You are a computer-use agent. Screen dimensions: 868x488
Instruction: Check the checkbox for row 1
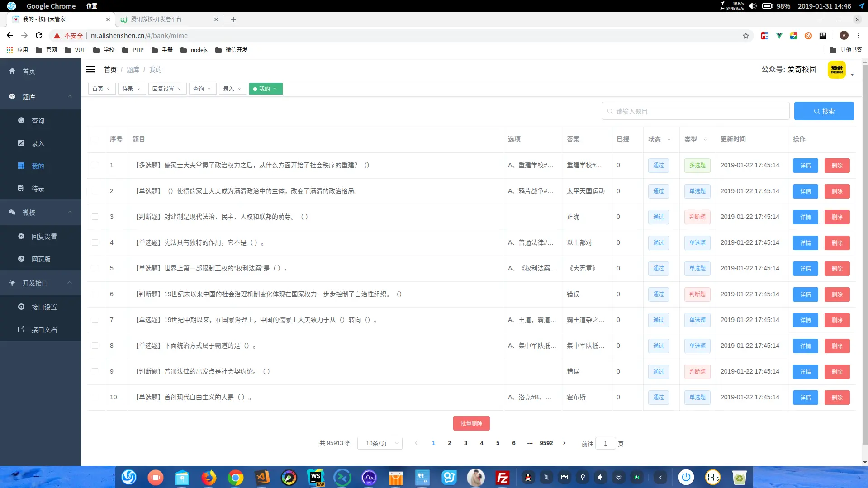[95, 165]
